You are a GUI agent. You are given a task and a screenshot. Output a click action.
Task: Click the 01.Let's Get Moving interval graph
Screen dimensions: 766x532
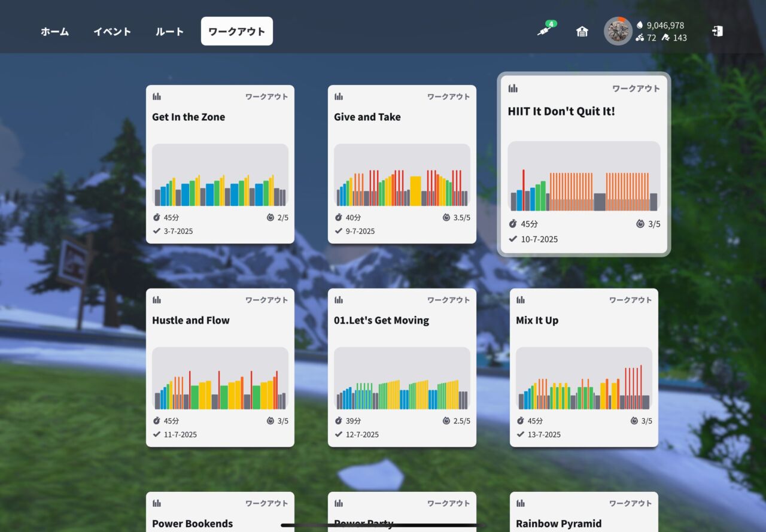402,378
